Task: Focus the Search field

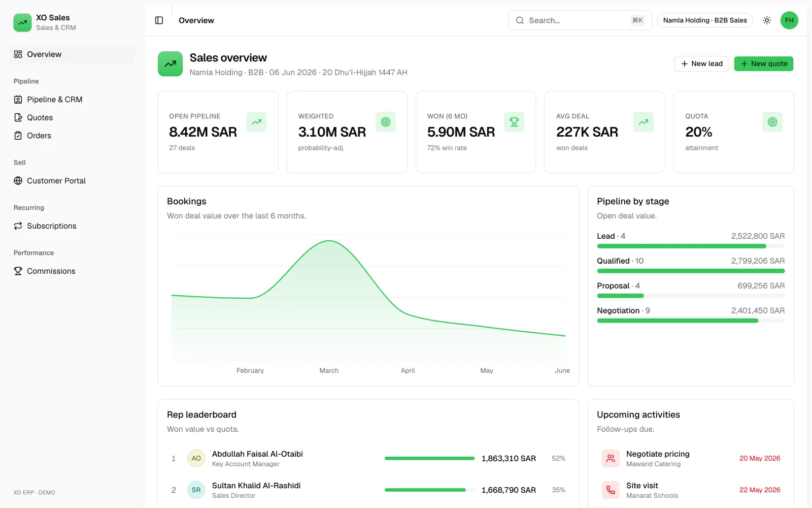Action: (x=580, y=20)
